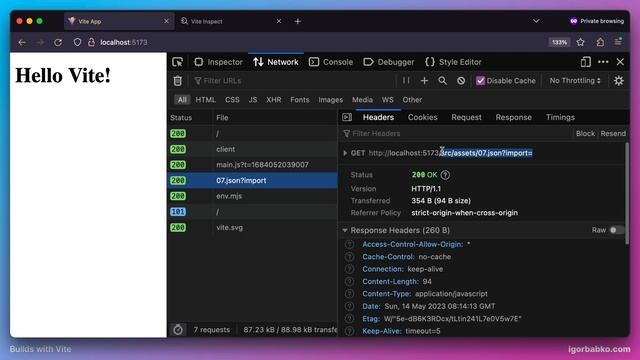Open request blocking icon
This screenshot has height=360, width=640.
pos(461,81)
